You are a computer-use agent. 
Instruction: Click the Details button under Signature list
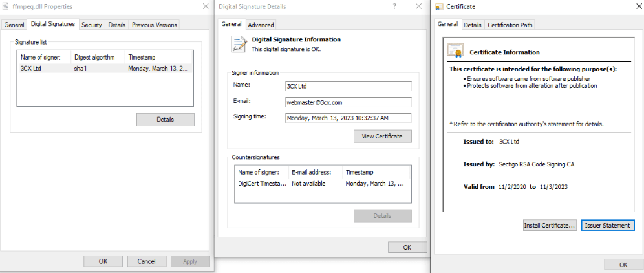[165, 120]
